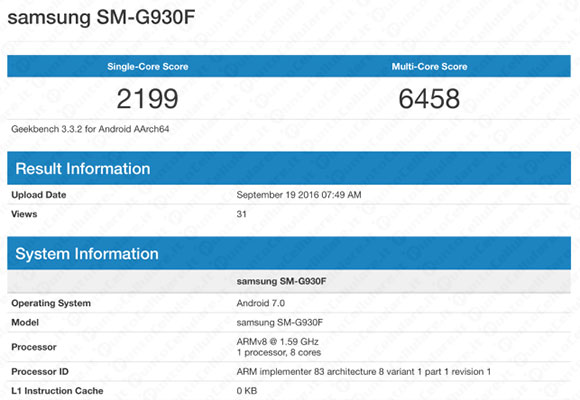Select the ARM implementer 83 architecture value

[364, 372]
